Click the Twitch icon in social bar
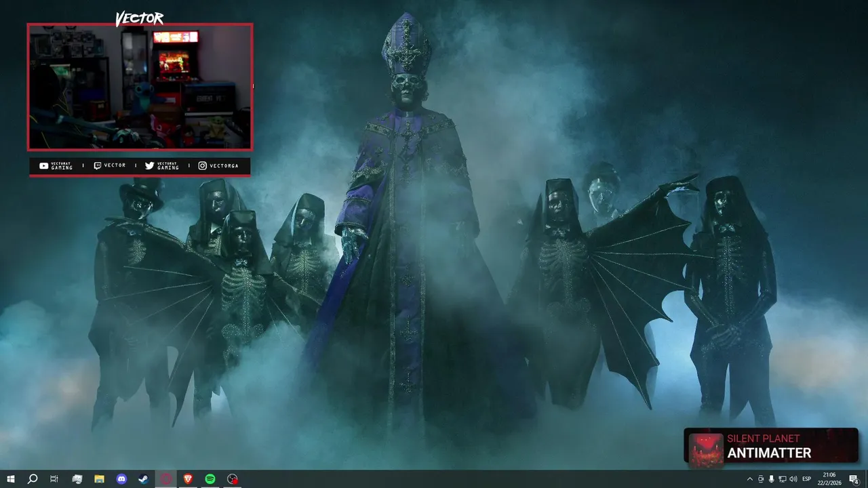The height and width of the screenshot is (488, 868). tap(97, 165)
